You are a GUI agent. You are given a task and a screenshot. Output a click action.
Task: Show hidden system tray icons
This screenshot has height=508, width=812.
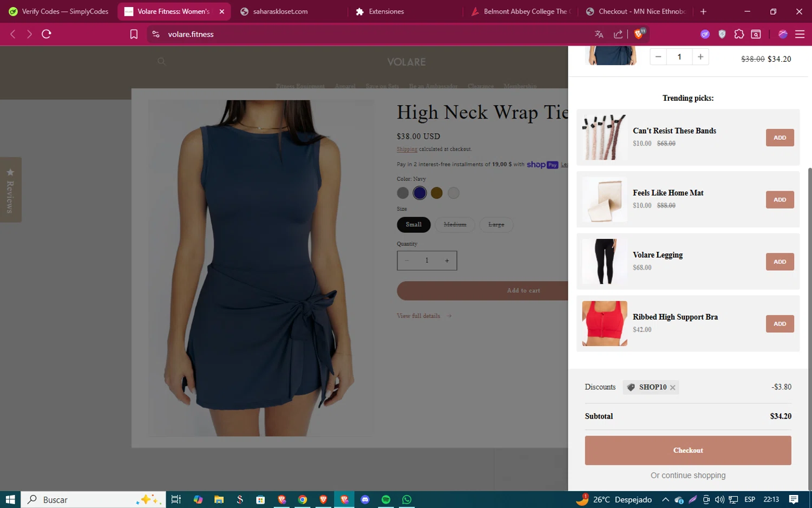coord(665,499)
